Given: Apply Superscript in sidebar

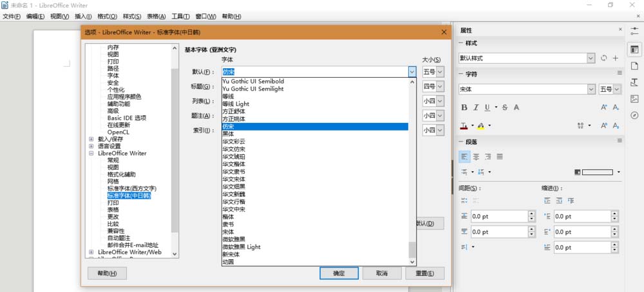Looking at the screenshot, I should point(604,125).
